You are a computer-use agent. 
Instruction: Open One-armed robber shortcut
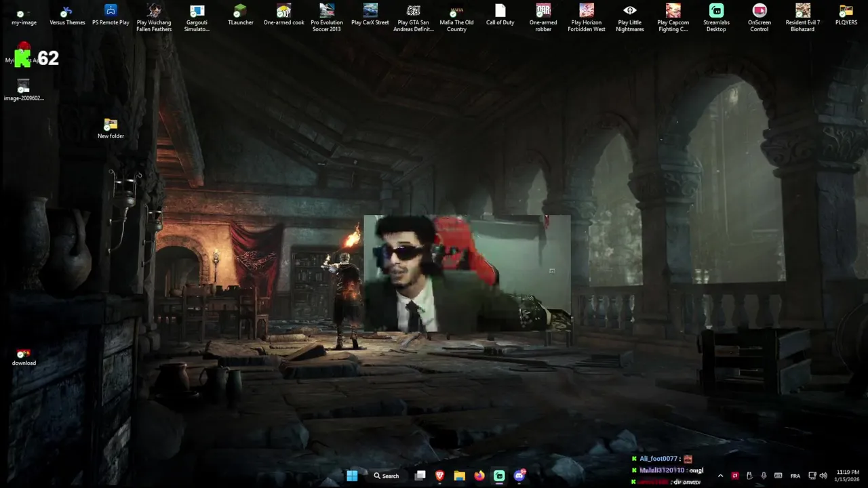click(543, 18)
